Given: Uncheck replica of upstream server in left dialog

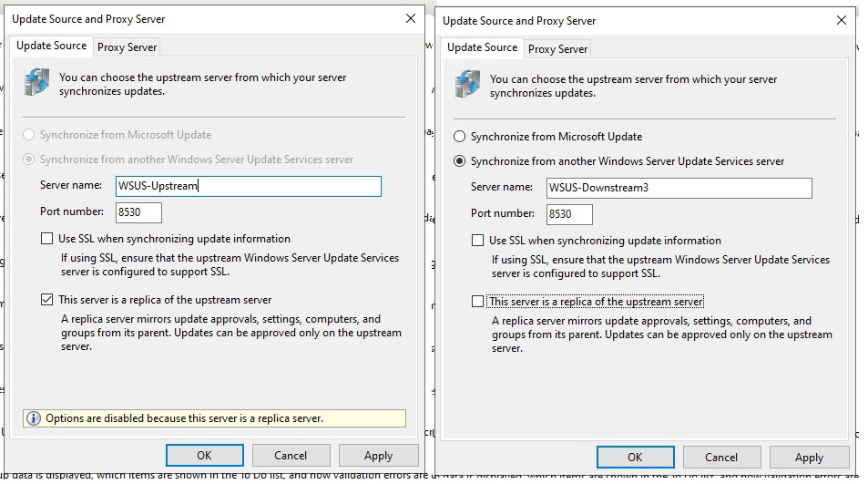Looking at the screenshot, I should (x=46, y=300).
